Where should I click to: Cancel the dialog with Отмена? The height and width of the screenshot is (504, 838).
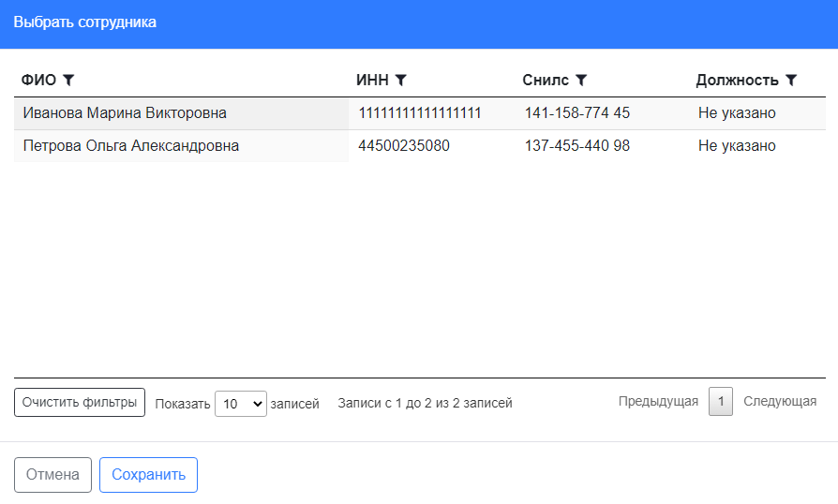[x=52, y=475]
